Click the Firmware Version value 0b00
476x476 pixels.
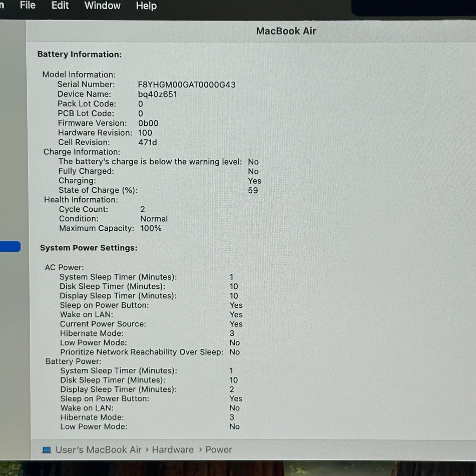coord(148,123)
